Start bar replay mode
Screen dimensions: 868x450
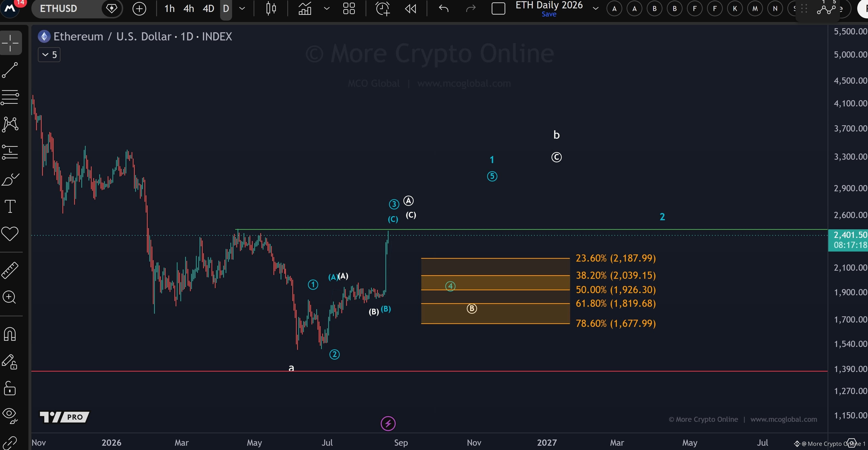pyautogui.click(x=410, y=8)
